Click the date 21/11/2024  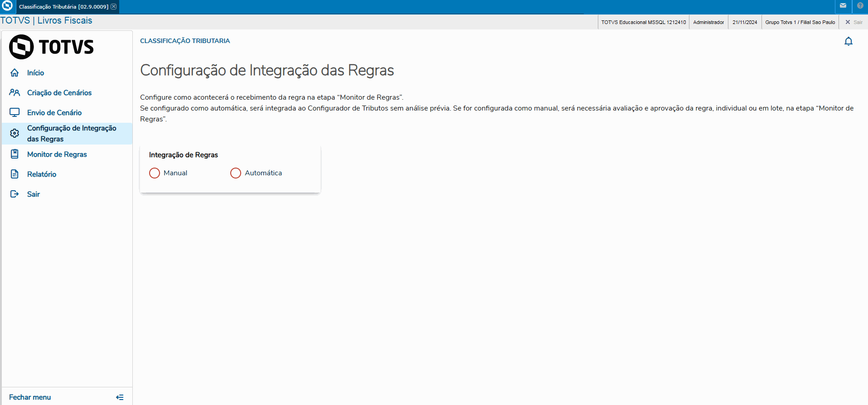click(x=745, y=22)
